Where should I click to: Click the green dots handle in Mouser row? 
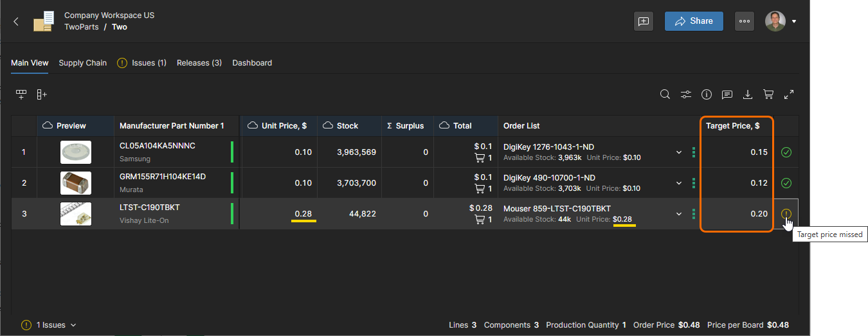[693, 214]
